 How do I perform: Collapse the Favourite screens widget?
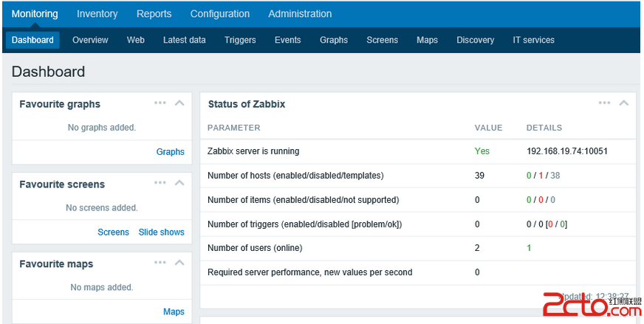(x=179, y=183)
